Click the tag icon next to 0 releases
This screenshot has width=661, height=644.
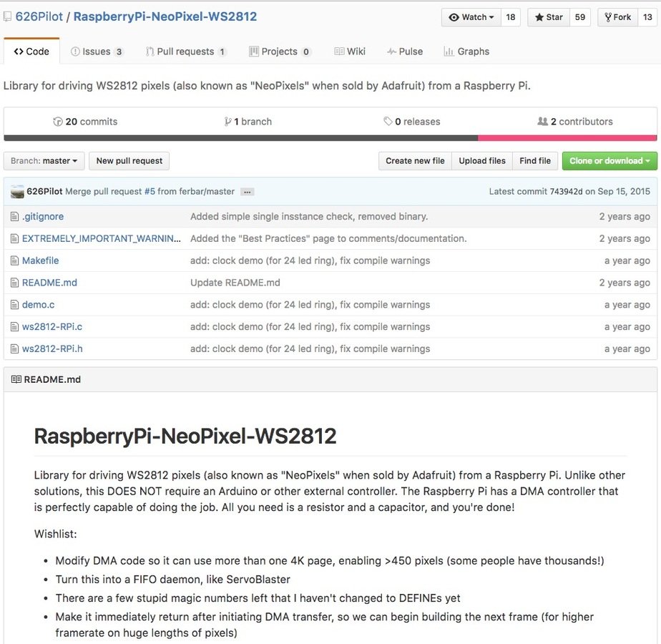[x=388, y=122]
